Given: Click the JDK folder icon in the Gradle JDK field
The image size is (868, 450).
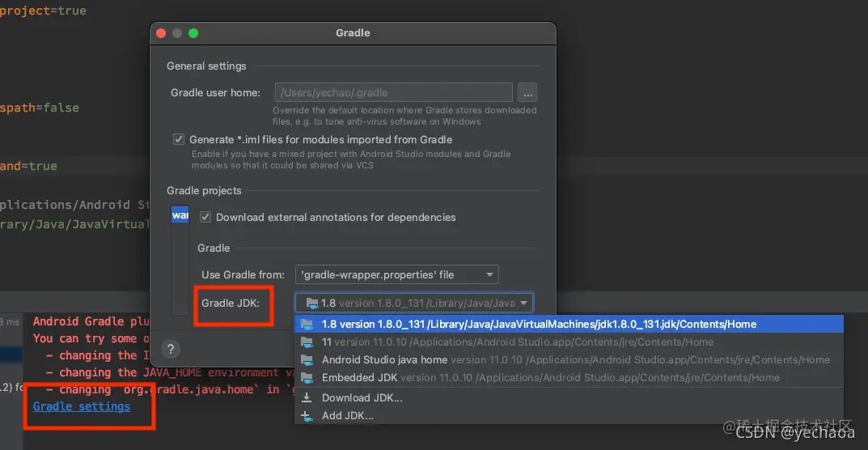Looking at the screenshot, I should (x=312, y=304).
